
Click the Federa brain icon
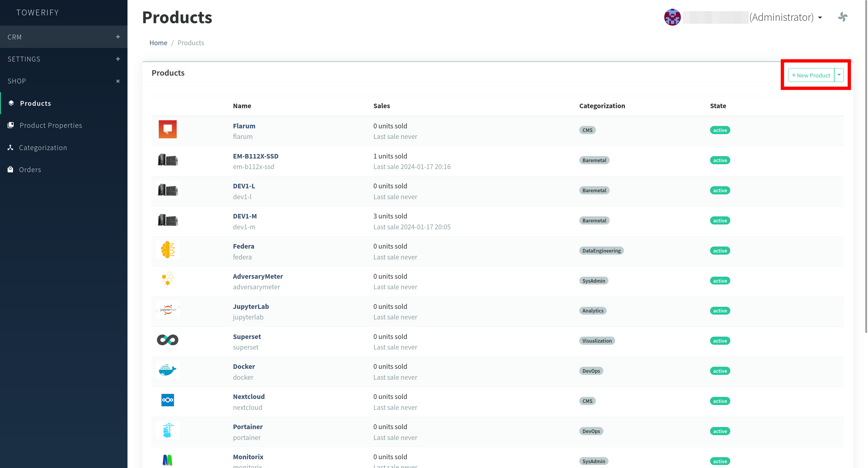pos(168,250)
